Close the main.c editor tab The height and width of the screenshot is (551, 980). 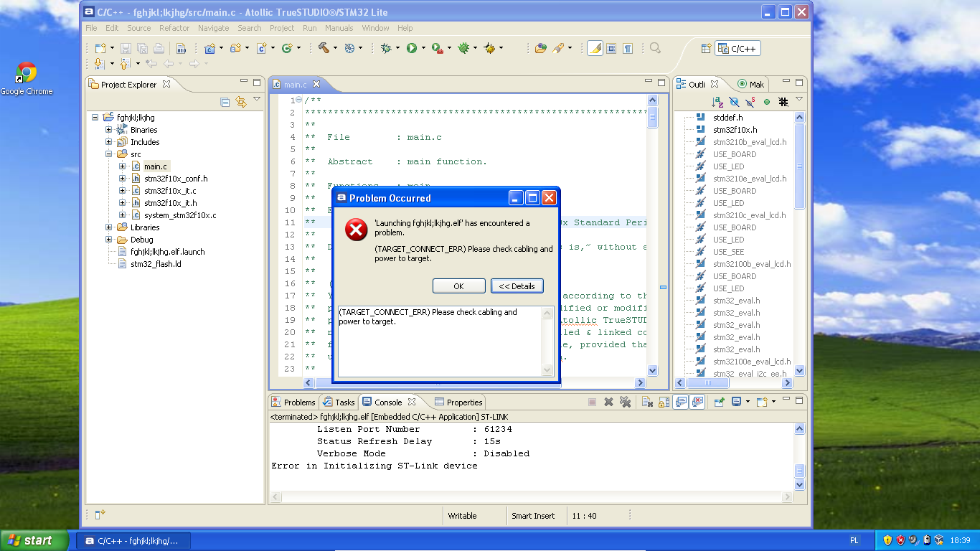pyautogui.click(x=316, y=85)
